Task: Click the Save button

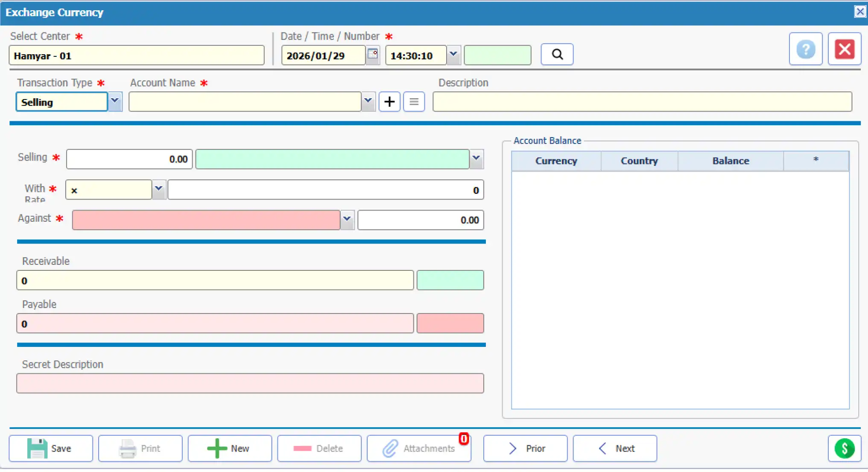Action: click(x=51, y=449)
